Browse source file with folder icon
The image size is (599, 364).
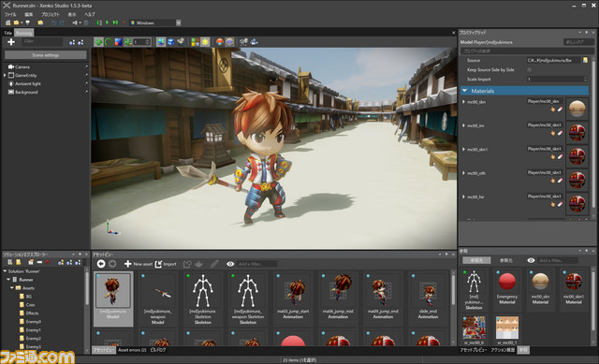click(585, 60)
